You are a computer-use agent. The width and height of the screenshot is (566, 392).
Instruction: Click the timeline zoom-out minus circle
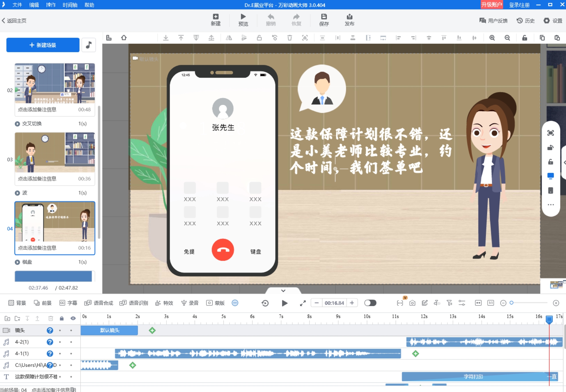tap(503, 303)
